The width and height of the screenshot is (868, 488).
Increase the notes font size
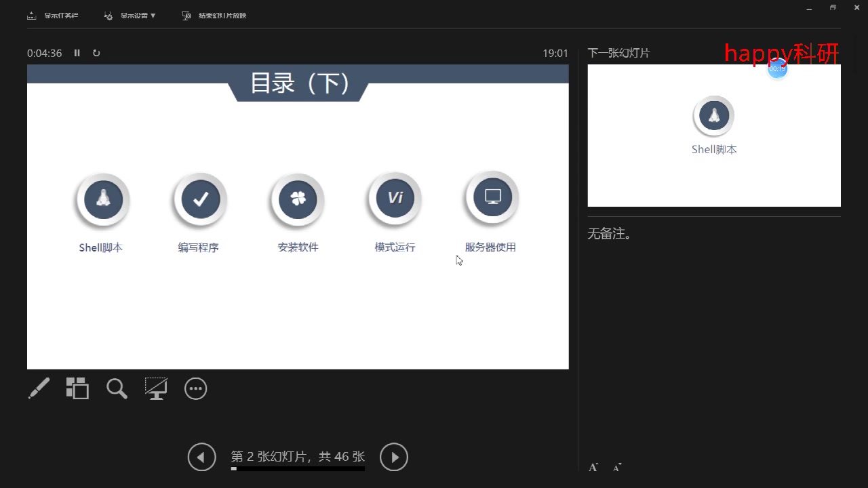click(592, 466)
